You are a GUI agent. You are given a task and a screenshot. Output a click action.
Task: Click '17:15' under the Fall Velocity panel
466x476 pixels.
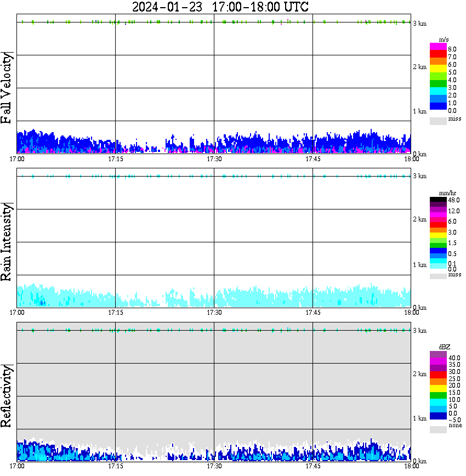point(116,159)
